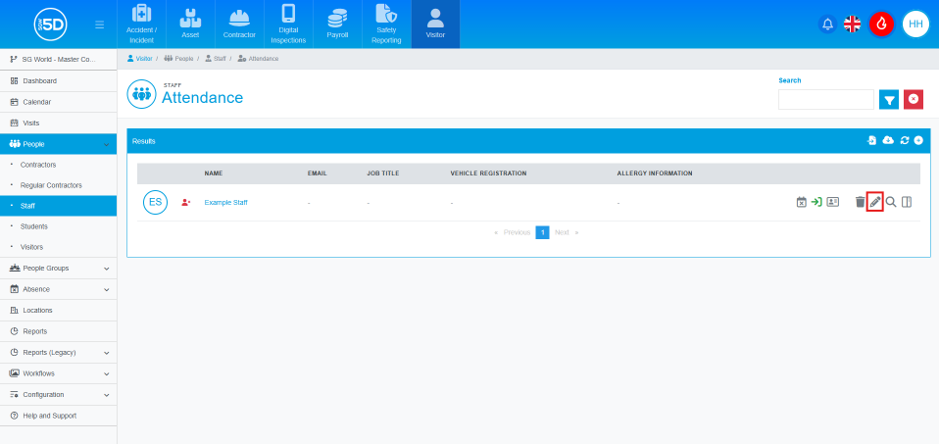Add a new staff with plus icon
Screen dimensions: 939x444
[x=918, y=140]
